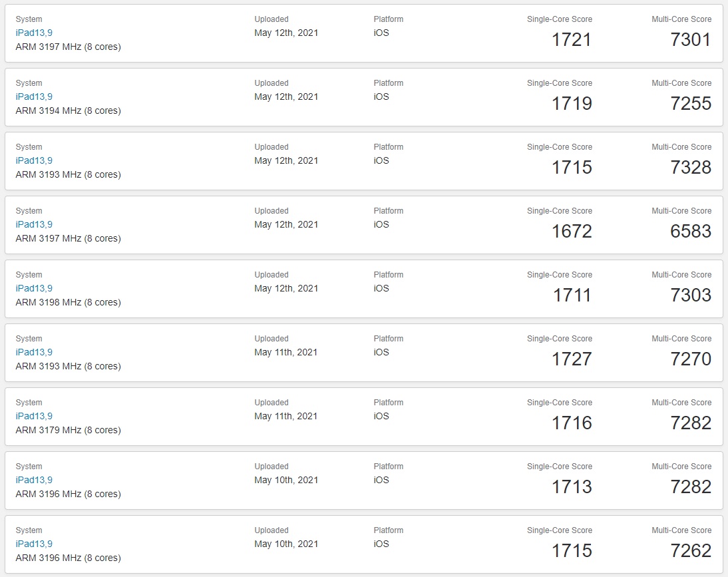Click the ARM 3179 MHz (8 cores) text
This screenshot has height=577, width=728.
tap(69, 430)
